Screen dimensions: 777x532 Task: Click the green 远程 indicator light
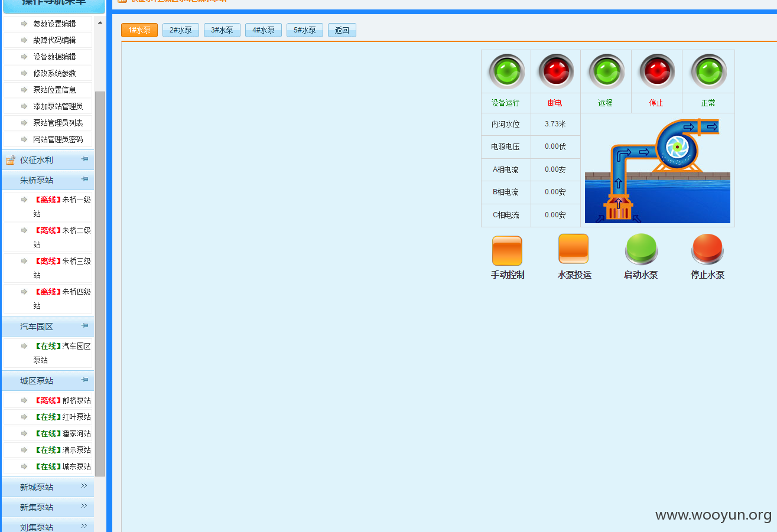(606, 71)
